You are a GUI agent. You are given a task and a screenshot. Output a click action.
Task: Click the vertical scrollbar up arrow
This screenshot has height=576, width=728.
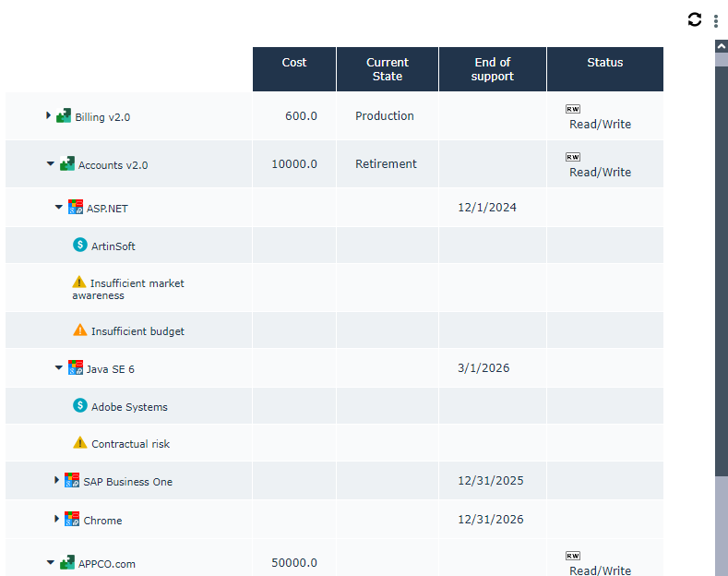(721, 45)
